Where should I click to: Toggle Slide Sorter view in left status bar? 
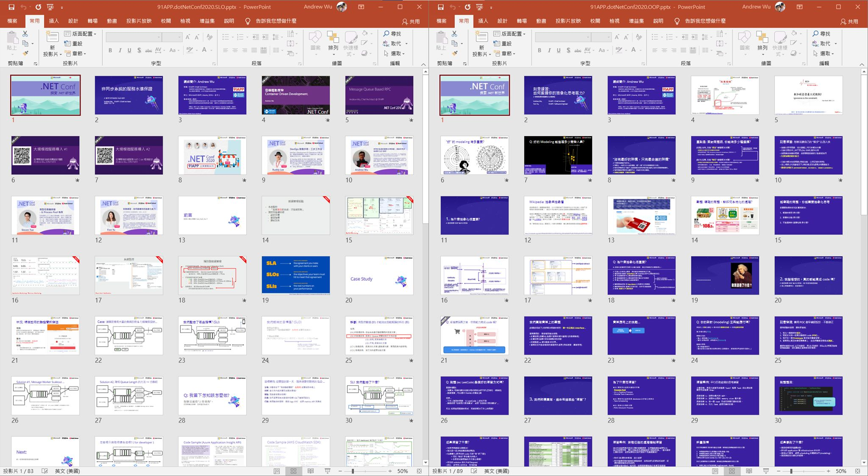pos(293,471)
